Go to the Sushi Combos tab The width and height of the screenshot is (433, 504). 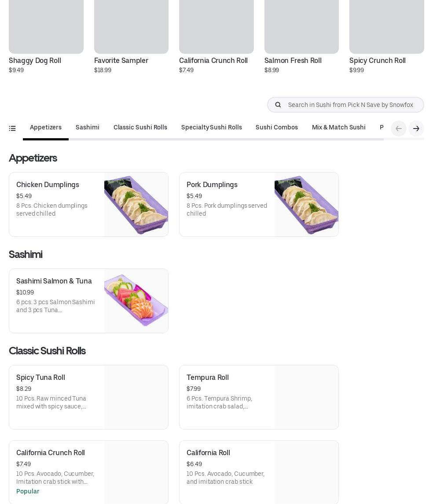[x=276, y=128]
